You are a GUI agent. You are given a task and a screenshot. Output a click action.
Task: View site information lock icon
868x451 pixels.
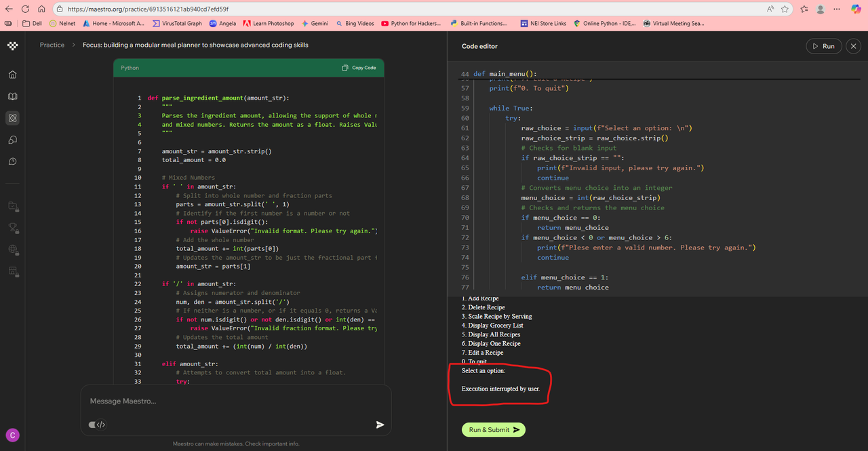pos(60,9)
